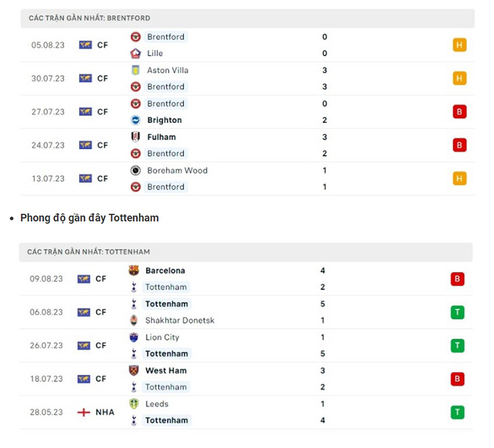Image resolution: width=494 pixels, height=448 pixels.
Task: Click the Brentford club crest icon
Action: pos(136,37)
